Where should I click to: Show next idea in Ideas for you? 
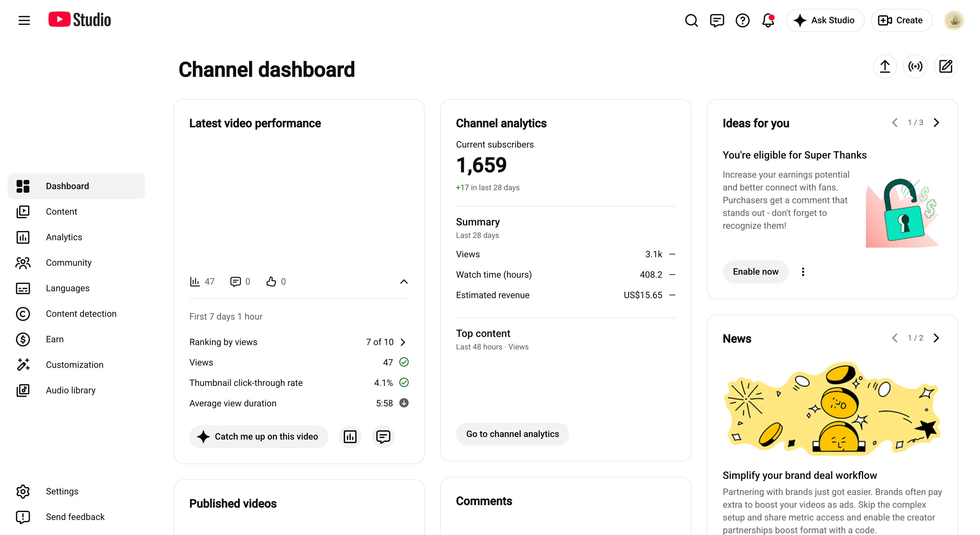[x=936, y=123]
